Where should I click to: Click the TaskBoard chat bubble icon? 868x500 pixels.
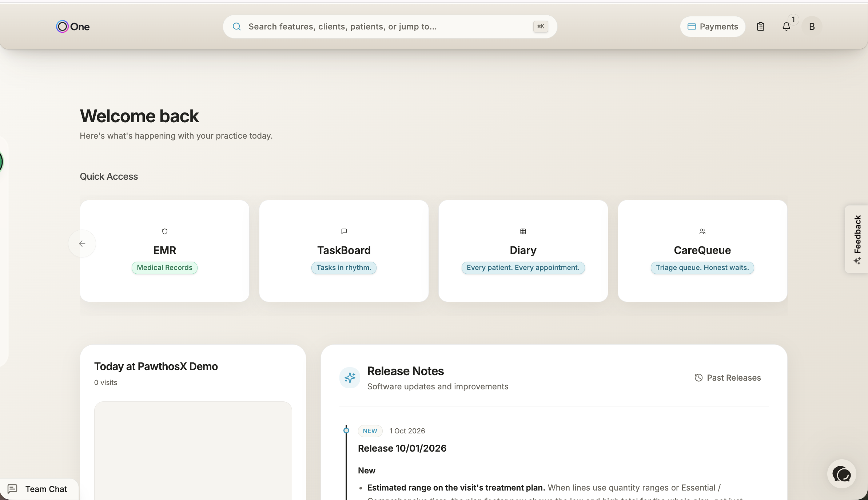[344, 231]
